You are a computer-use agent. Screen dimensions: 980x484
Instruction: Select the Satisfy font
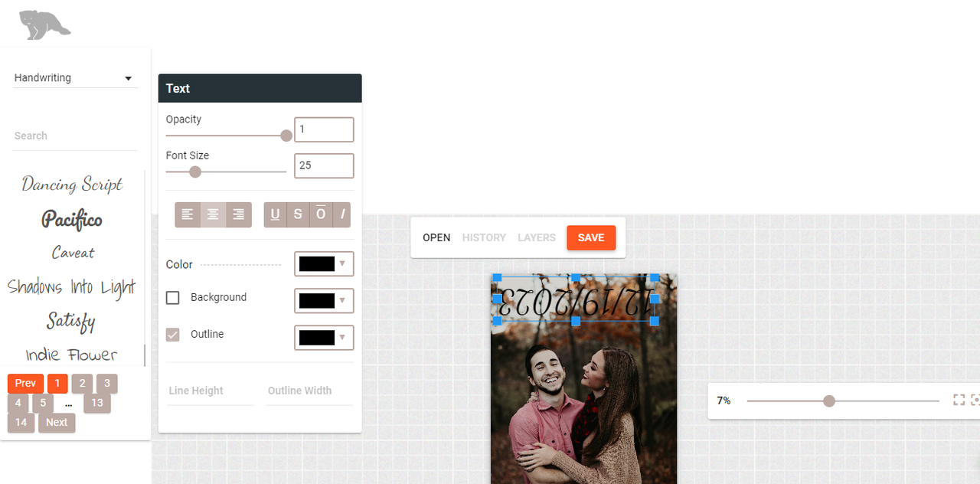(71, 321)
